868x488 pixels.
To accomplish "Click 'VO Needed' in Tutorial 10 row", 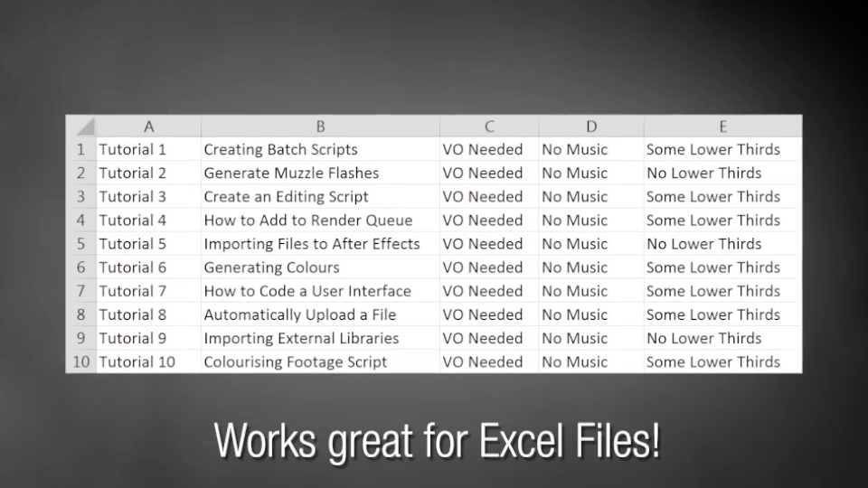I will point(489,361).
